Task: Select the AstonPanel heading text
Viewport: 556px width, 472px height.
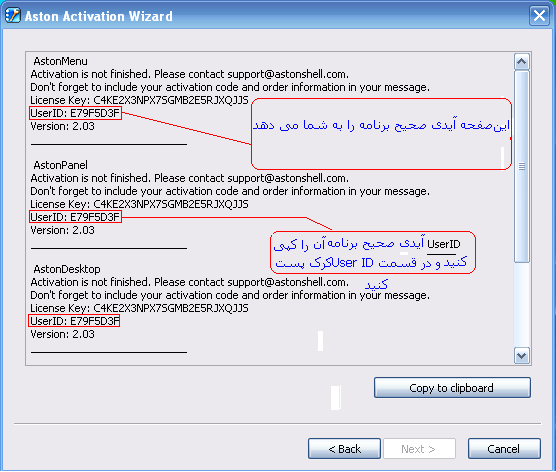Action: [x=61, y=165]
